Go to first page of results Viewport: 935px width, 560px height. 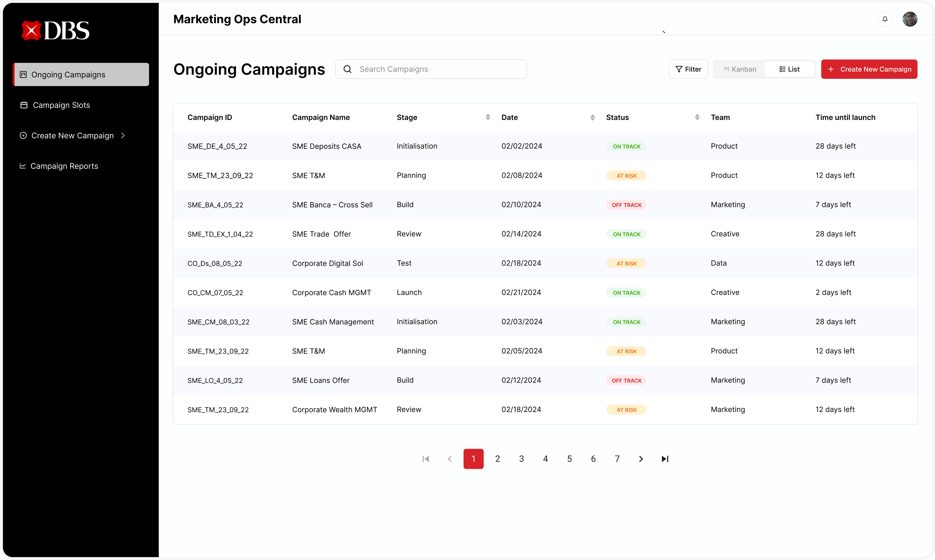coord(426,459)
